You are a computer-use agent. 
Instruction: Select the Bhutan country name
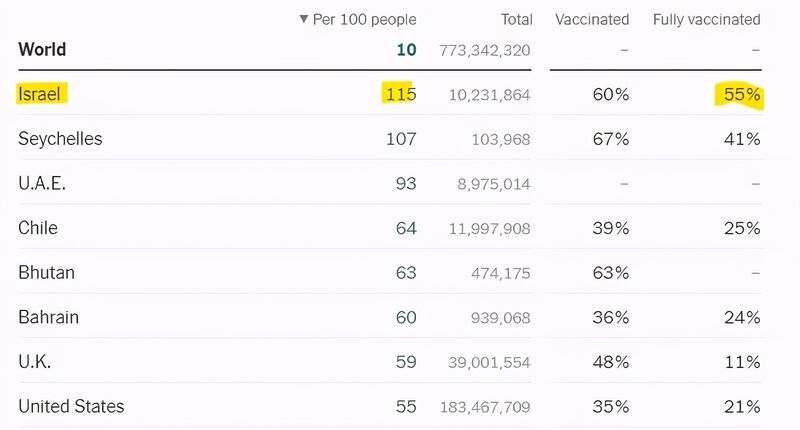(46, 272)
